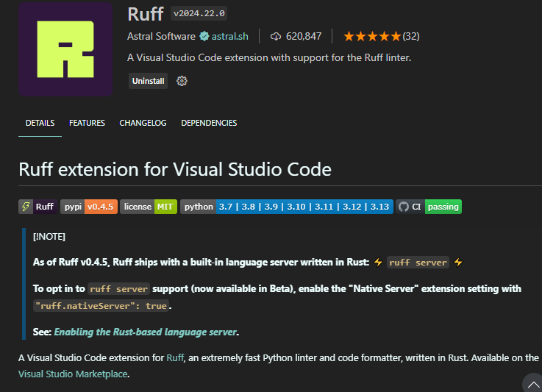Click the ruff server code between lightning bolts
Image resolution: width=542 pixels, height=392 pixels.
pos(418,263)
